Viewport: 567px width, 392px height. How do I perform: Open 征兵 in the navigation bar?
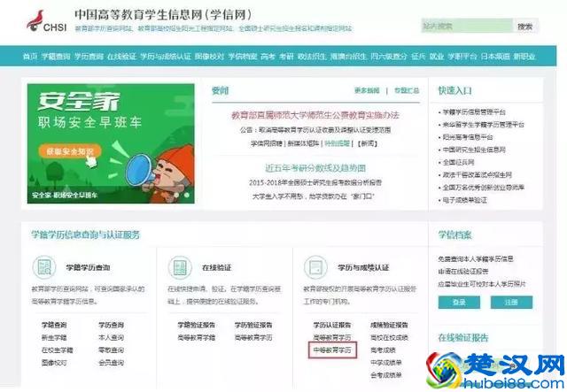(x=418, y=57)
